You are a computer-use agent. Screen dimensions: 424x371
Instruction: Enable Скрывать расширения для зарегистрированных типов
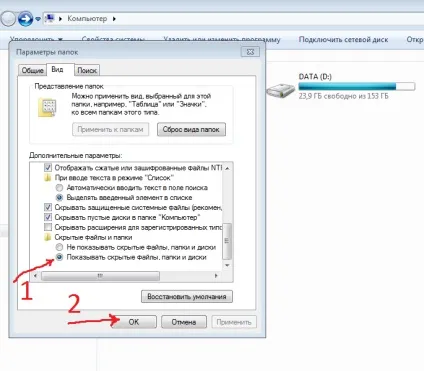(x=48, y=227)
